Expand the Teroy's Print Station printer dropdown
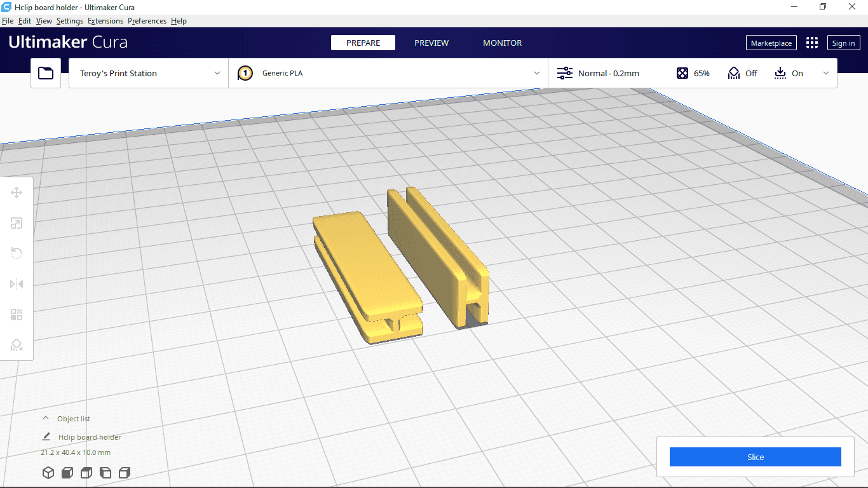Viewport: 868px width, 488px height. click(149, 73)
